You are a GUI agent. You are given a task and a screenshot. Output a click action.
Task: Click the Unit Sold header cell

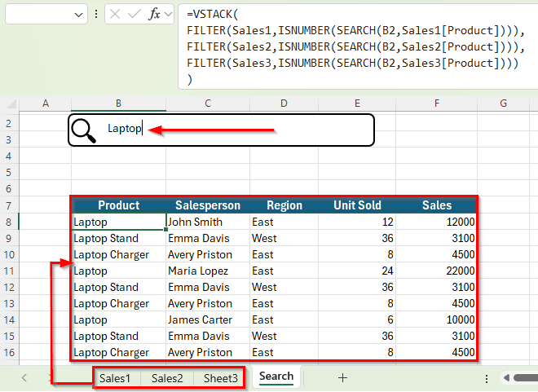[x=357, y=205]
